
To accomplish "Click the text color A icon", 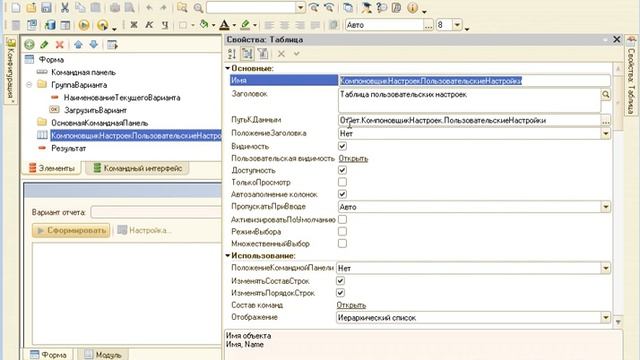I will 224,25.
